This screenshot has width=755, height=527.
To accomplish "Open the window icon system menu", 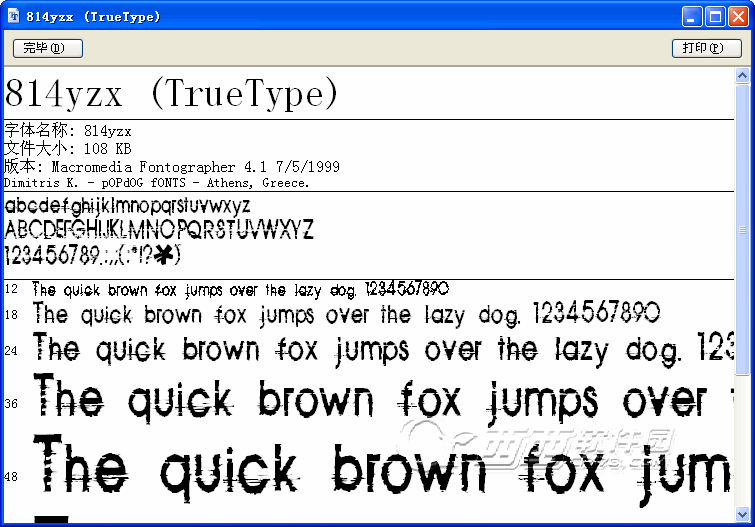I will (14, 16).
